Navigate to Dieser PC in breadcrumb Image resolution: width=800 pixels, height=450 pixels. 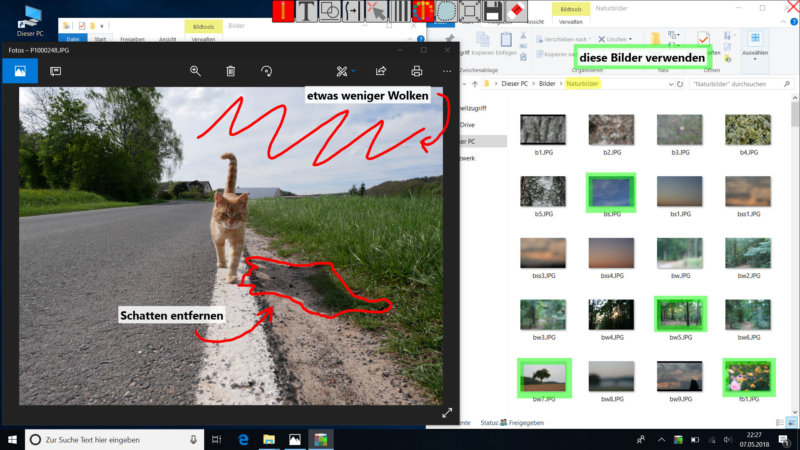pos(514,84)
